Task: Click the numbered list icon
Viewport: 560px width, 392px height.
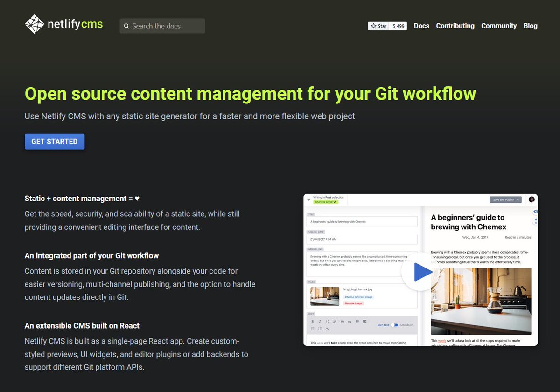Action: click(320, 329)
